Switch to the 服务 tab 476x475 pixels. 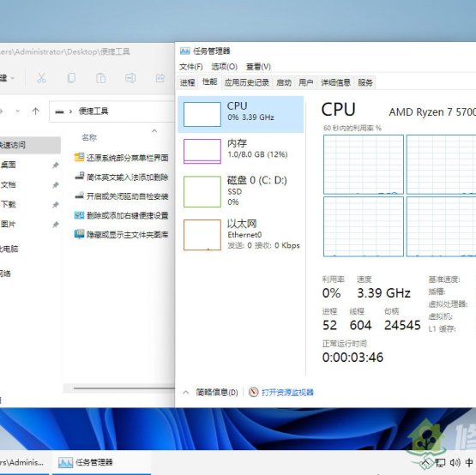coord(365,82)
